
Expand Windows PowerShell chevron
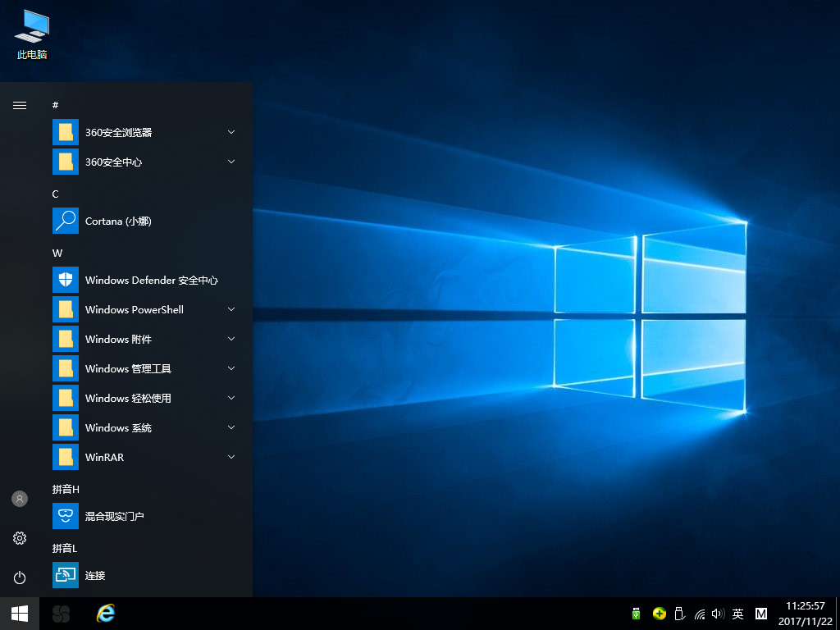231,309
